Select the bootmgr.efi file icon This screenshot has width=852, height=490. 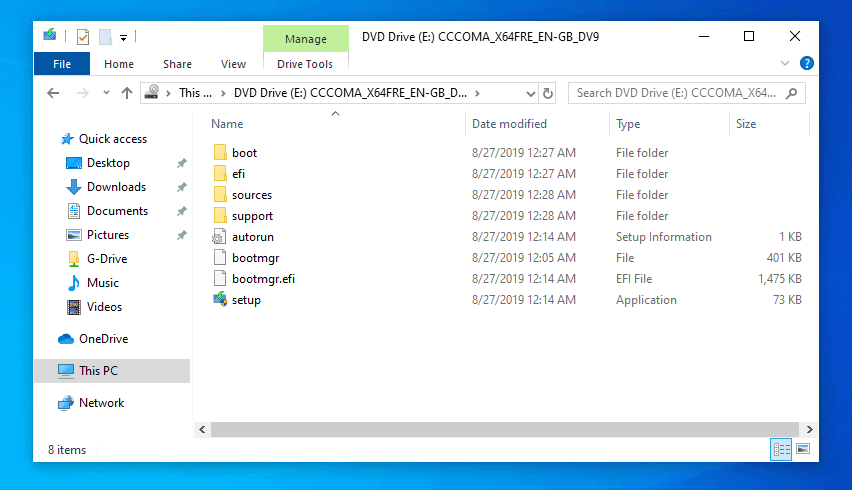220,279
